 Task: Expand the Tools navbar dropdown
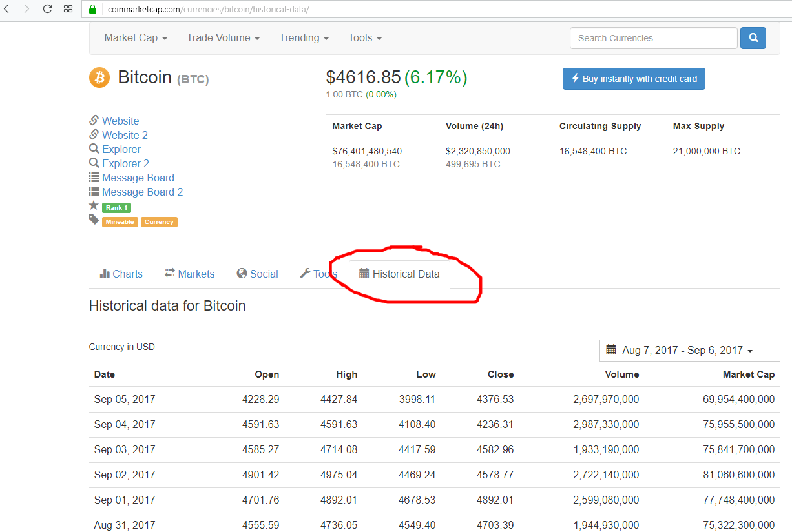click(x=365, y=38)
